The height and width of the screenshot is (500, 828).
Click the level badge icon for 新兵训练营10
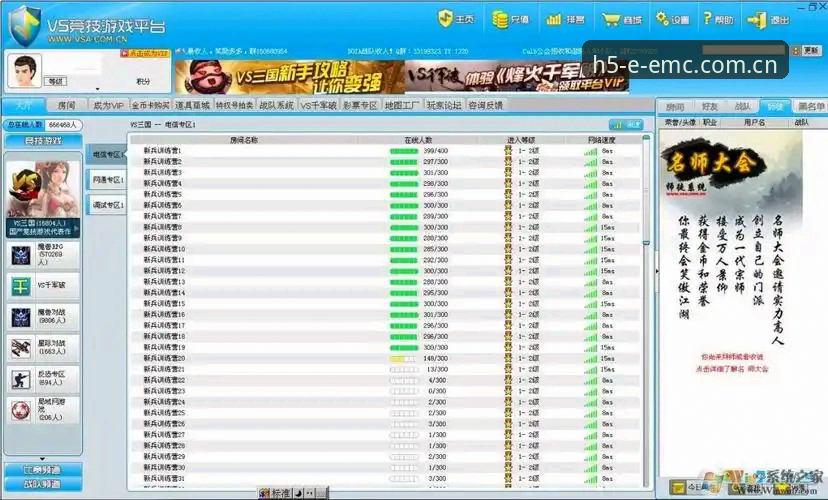point(508,249)
